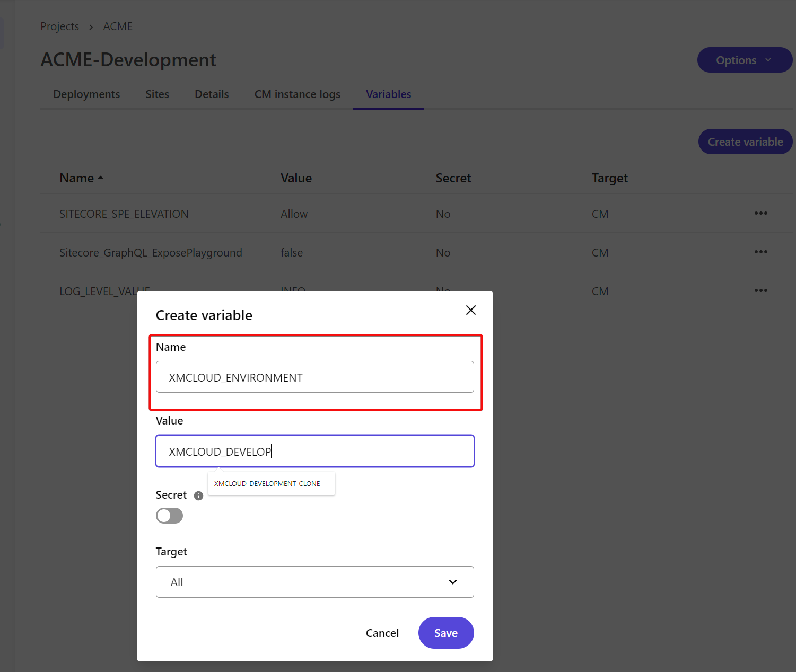Expand the Target dropdown showing All

pos(314,582)
